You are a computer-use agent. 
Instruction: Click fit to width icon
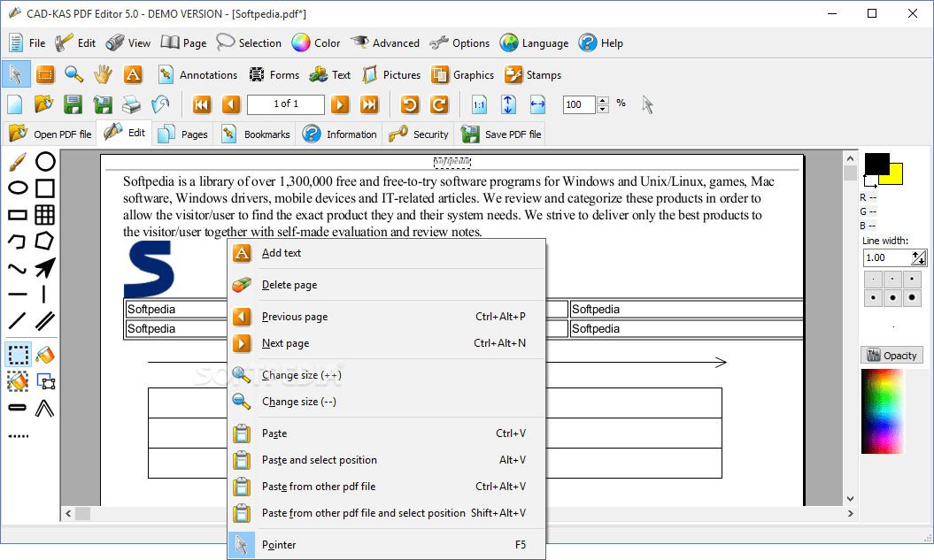pyautogui.click(x=537, y=104)
